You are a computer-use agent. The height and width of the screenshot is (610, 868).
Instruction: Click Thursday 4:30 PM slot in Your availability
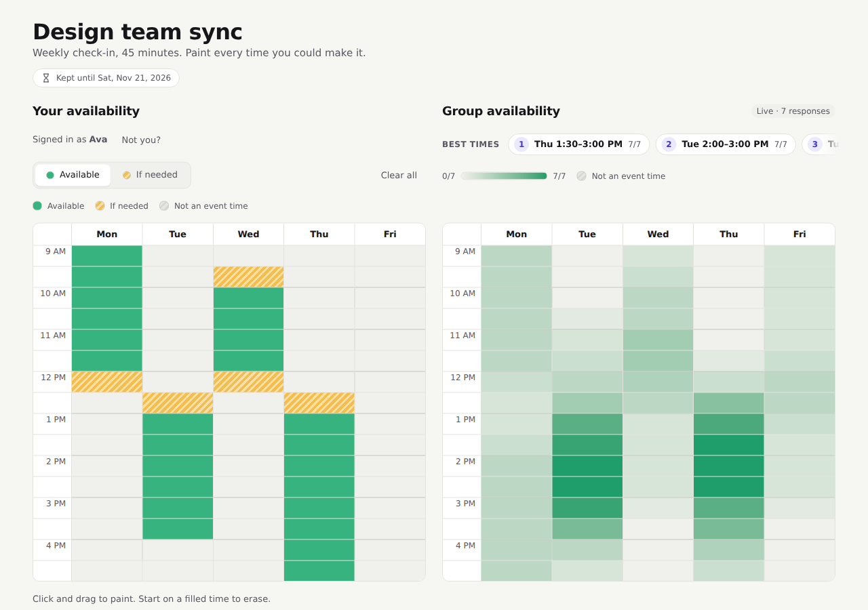coord(319,571)
